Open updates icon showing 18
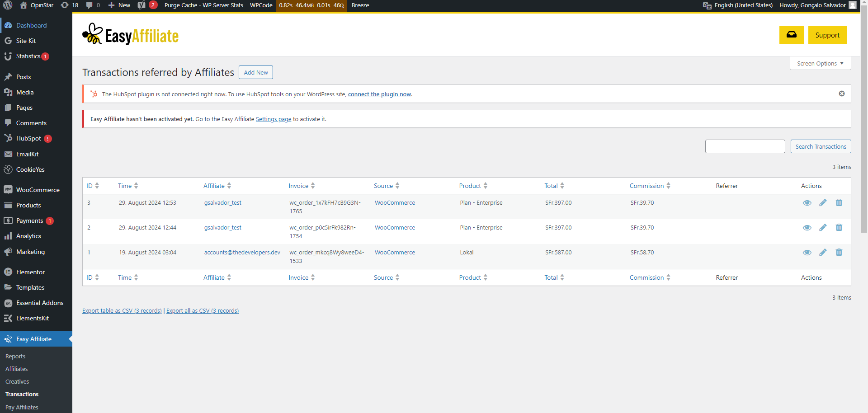Screen dimensions: 868x413 click(x=70, y=5)
